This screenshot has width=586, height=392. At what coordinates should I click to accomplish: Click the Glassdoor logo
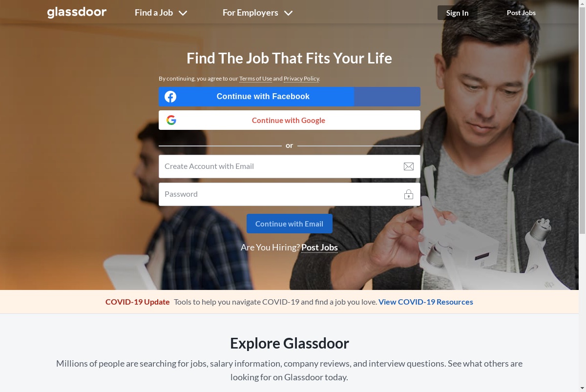click(x=77, y=13)
